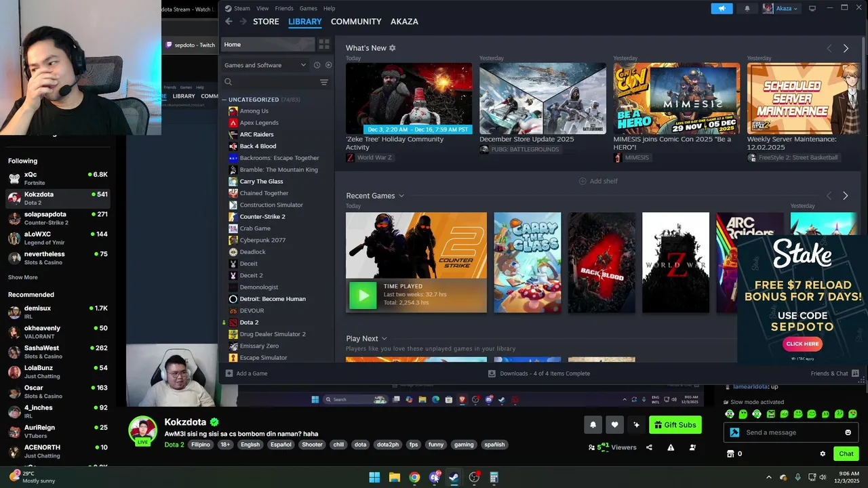Expand the Play Next shelf dropdown

point(384,339)
